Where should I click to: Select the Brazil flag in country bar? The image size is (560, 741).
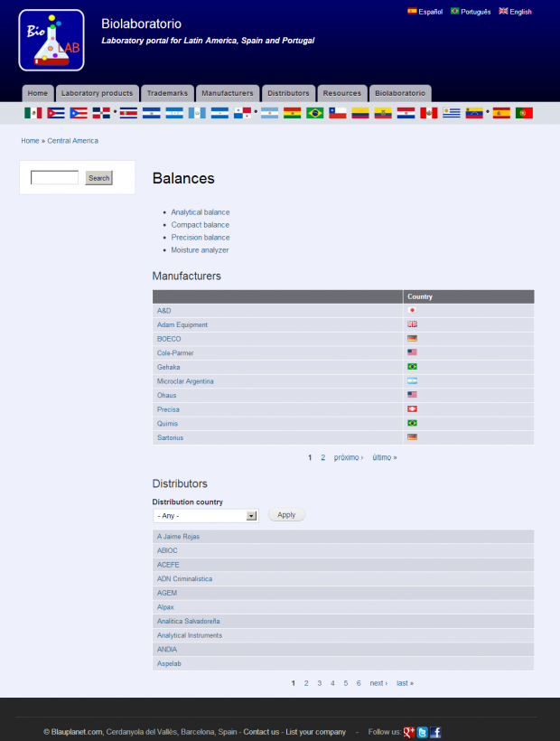(315, 113)
